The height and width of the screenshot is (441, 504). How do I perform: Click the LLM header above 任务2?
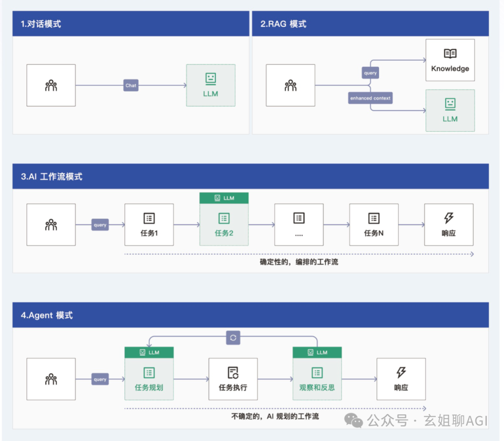[x=224, y=198]
